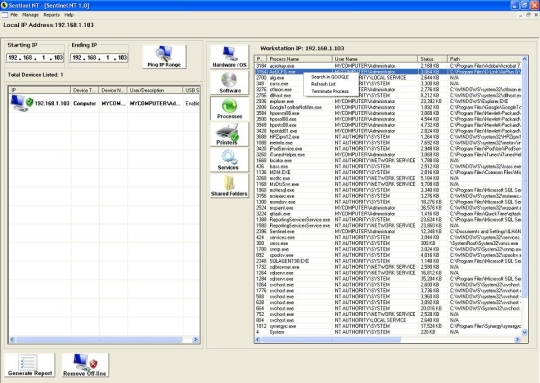Click process list scroll-down arrow
Image resolution: width=540 pixels, height=383 pixels.
pos(525,332)
